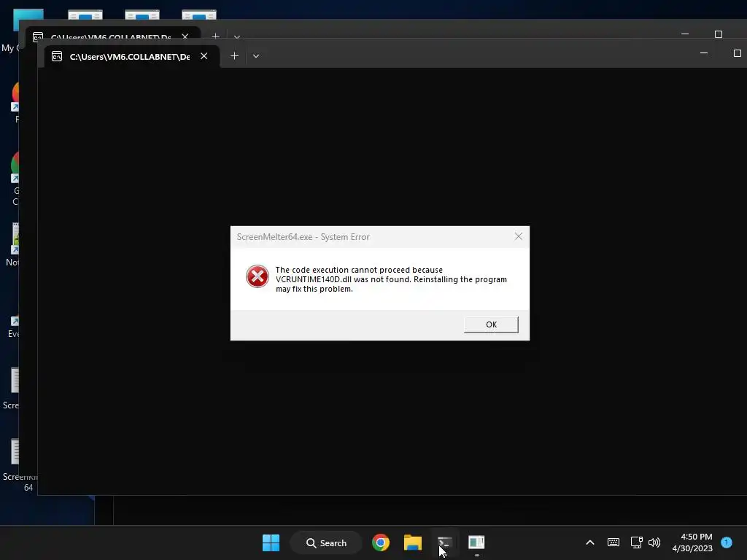Show hidden system tray icons
Viewport: 747px width, 560px height.
point(589,542)
